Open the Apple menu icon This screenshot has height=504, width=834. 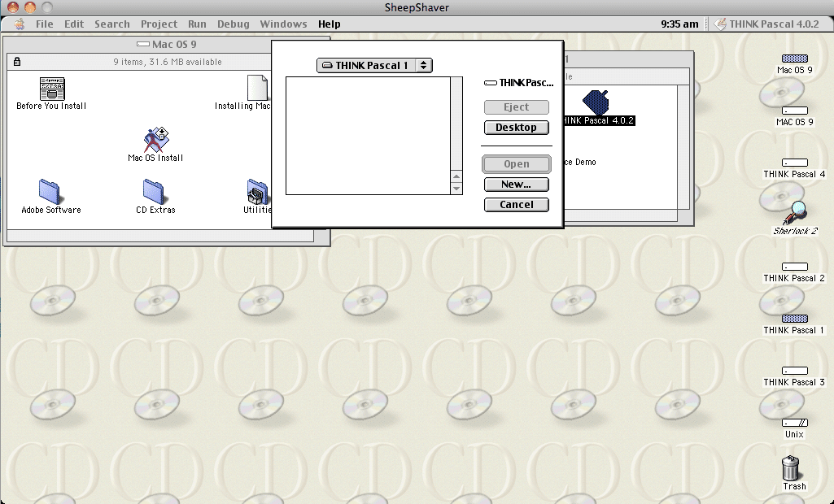click(x=20, y=24)
